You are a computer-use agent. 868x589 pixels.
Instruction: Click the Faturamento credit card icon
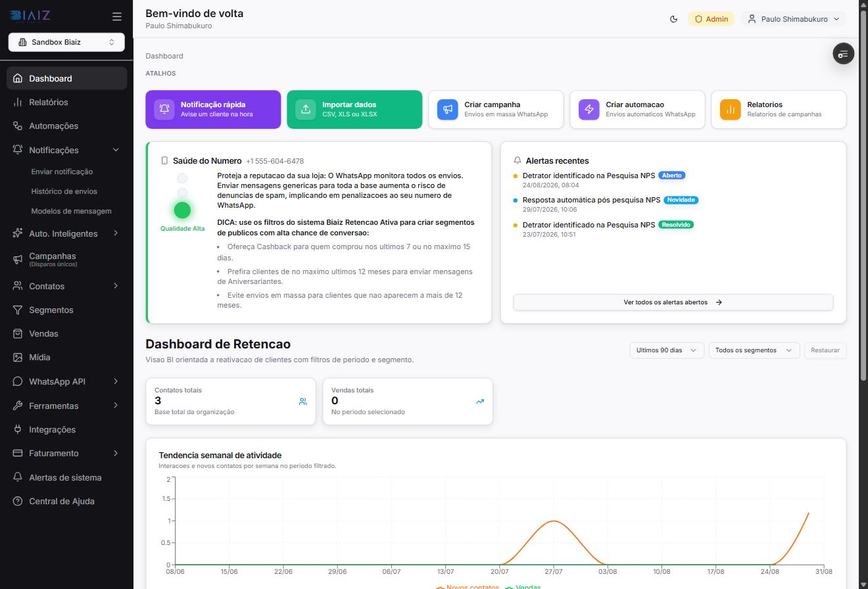[18, 453]
